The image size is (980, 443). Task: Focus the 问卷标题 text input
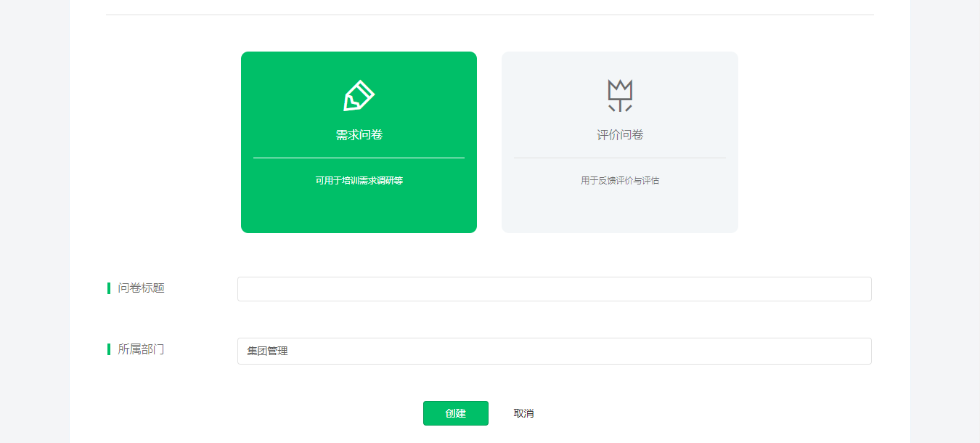(554, 289)
